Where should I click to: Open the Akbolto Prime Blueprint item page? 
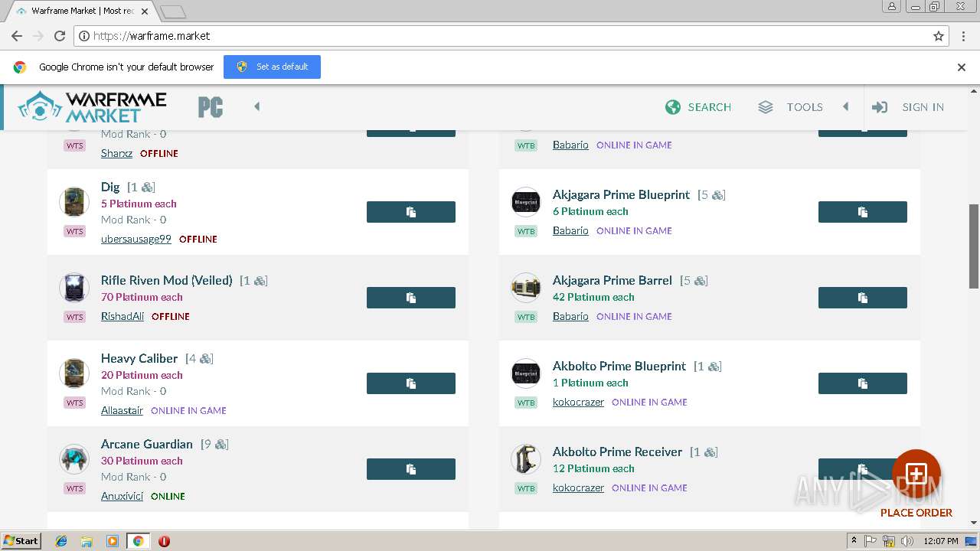click(x=619, y=366)
